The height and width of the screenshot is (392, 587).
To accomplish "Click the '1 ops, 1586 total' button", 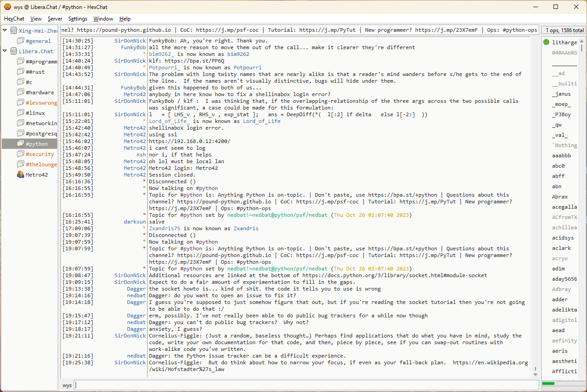I will click(564, 30).
